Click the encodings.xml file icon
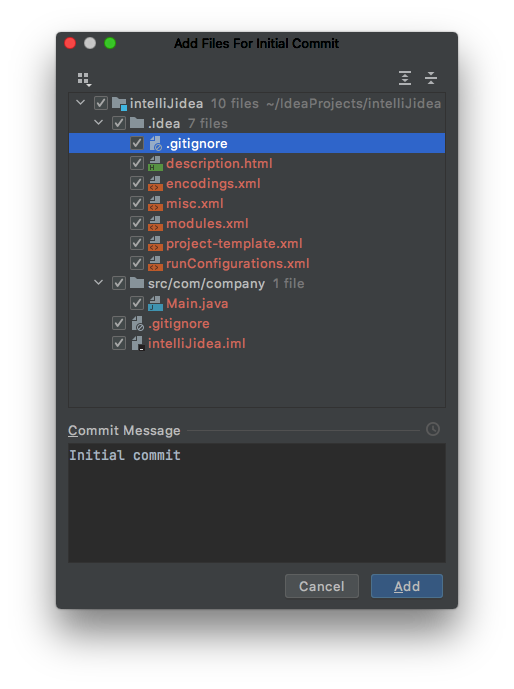The width and height of the screenshot is (514, 689). [x=155, y=183]
